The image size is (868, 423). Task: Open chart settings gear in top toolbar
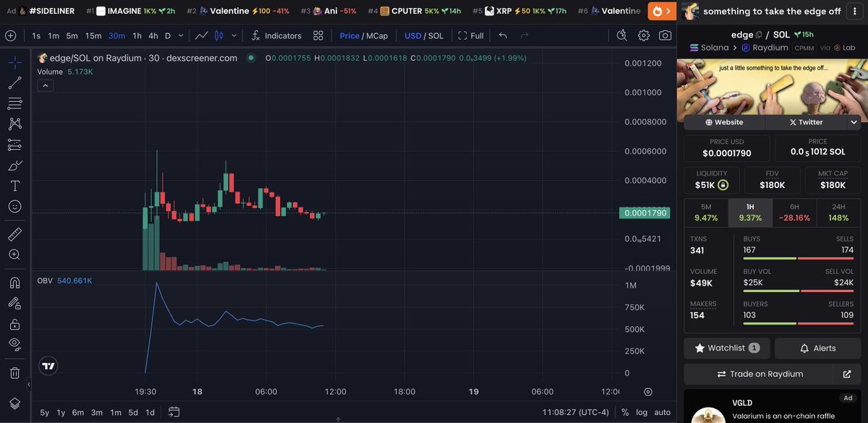(x=644, y=35)
